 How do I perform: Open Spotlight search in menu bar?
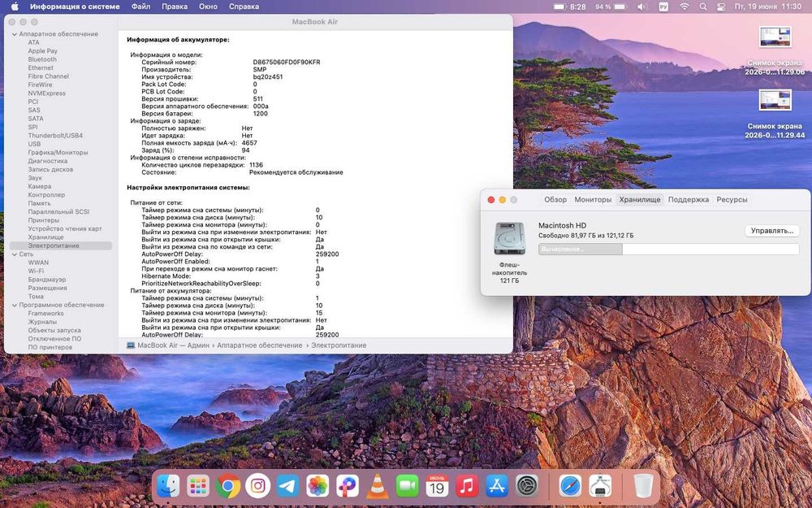tap(702, 7)
